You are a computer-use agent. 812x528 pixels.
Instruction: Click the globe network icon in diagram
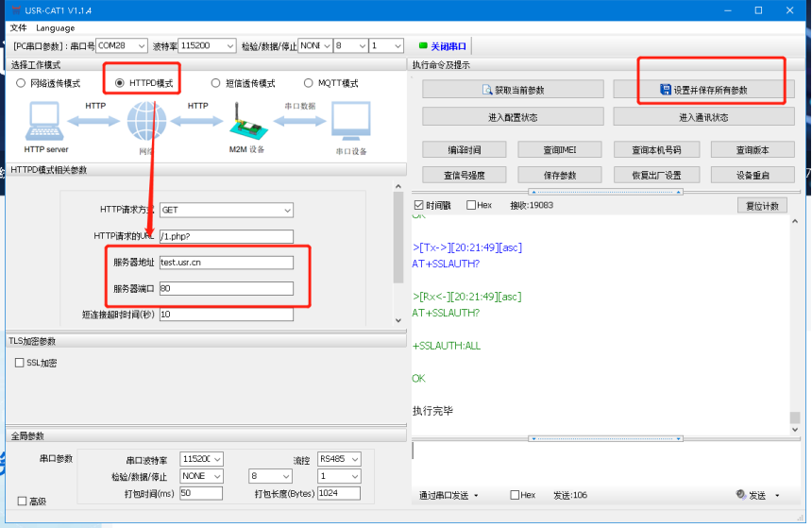[x=146, y=122]
